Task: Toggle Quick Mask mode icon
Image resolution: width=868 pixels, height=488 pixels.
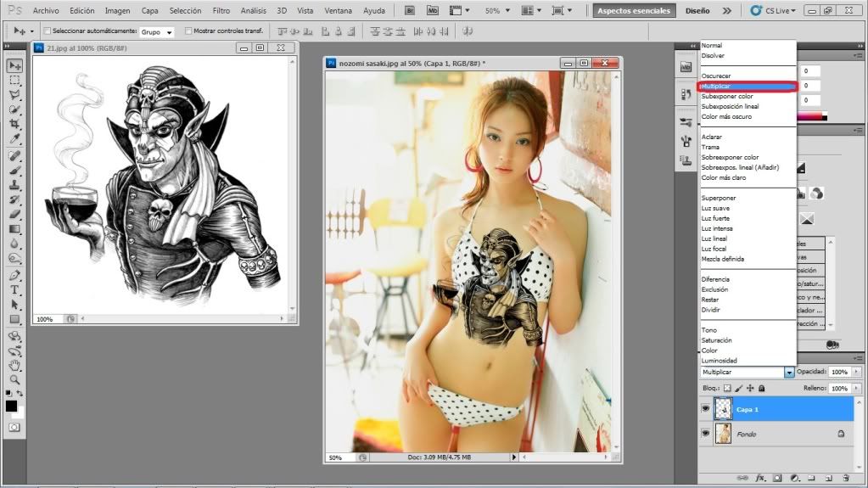Action: coord(14,428)
